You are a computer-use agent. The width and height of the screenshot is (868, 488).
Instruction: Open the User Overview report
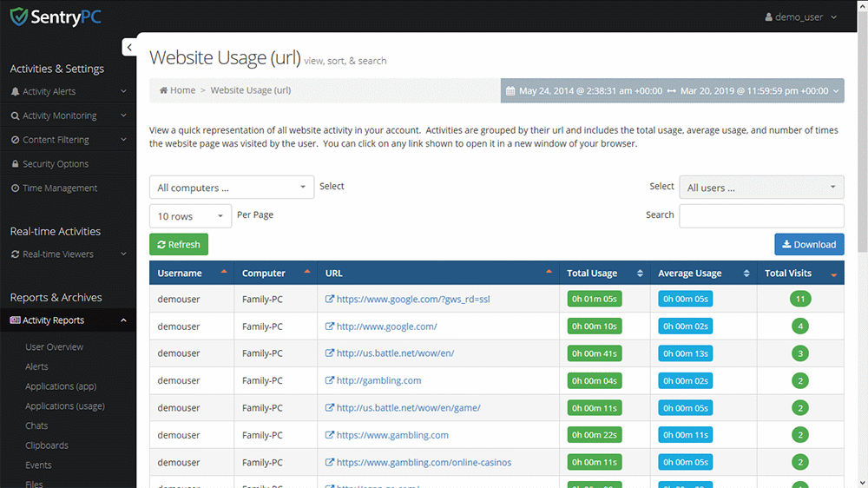[x=55, y=347]
